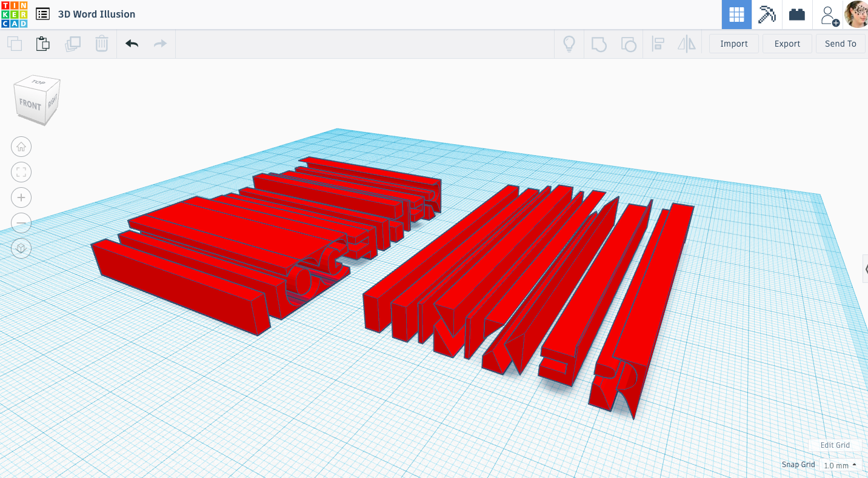Click the Edit Grid button

click(835, 445)
